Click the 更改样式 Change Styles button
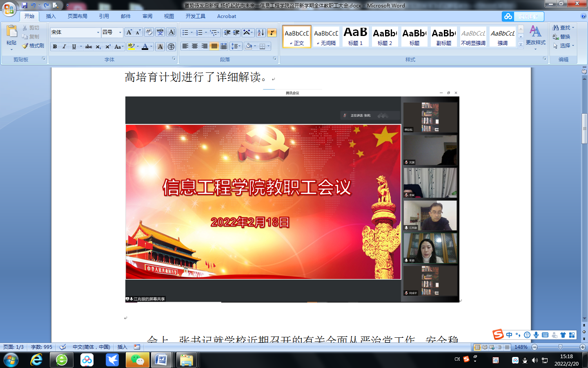The image size is (588, 368). [535, 37]
